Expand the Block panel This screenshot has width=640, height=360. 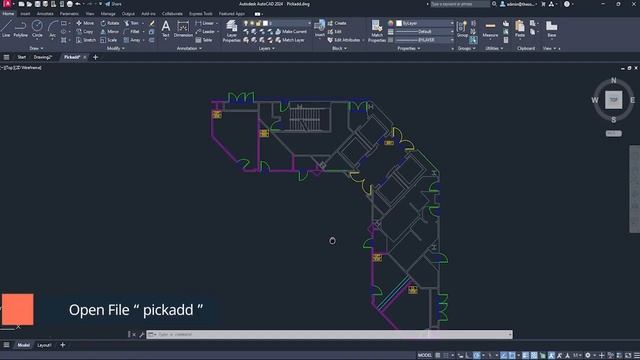pos(339,49)
